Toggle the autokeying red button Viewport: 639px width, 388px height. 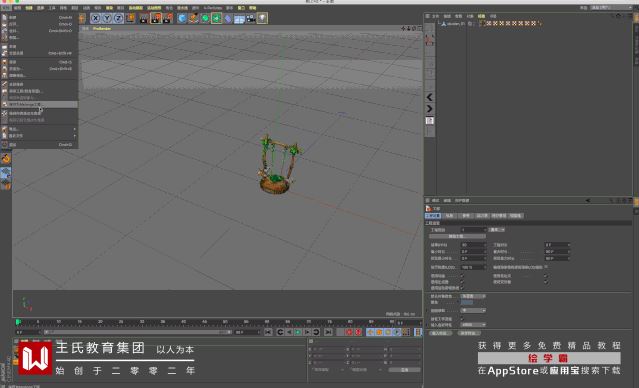(x=358, y=333)
